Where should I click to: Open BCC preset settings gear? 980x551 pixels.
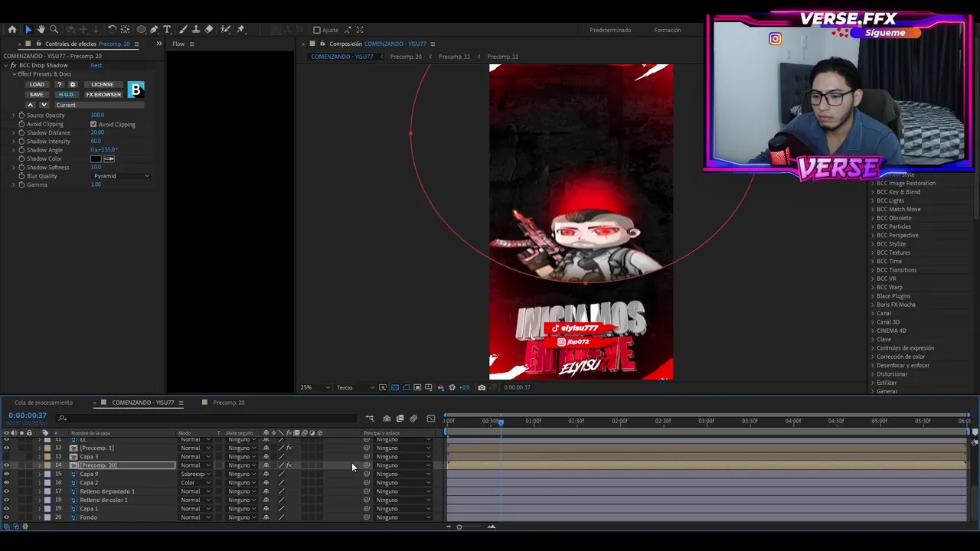click(x=73, y=84)
